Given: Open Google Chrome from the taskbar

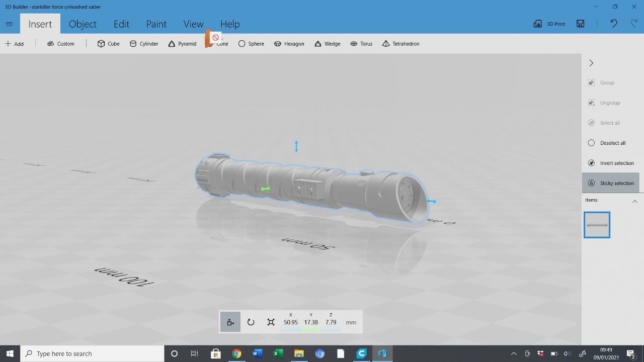Looking at the screenshot, I should 236,353.
